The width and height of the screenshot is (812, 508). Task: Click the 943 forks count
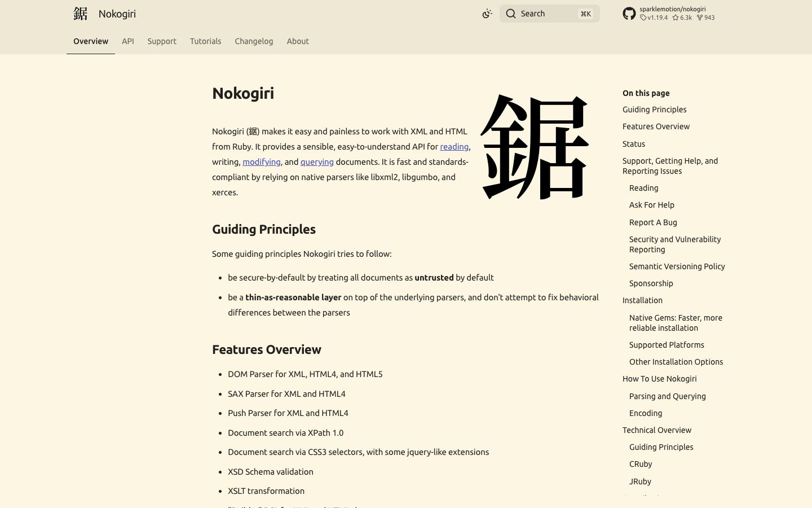(x=705, y=17)
